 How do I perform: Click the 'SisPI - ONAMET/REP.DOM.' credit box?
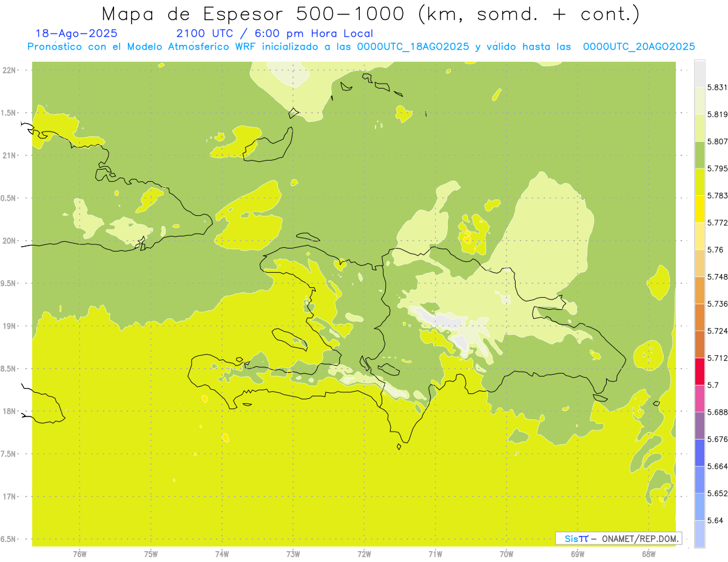[618, 538]
